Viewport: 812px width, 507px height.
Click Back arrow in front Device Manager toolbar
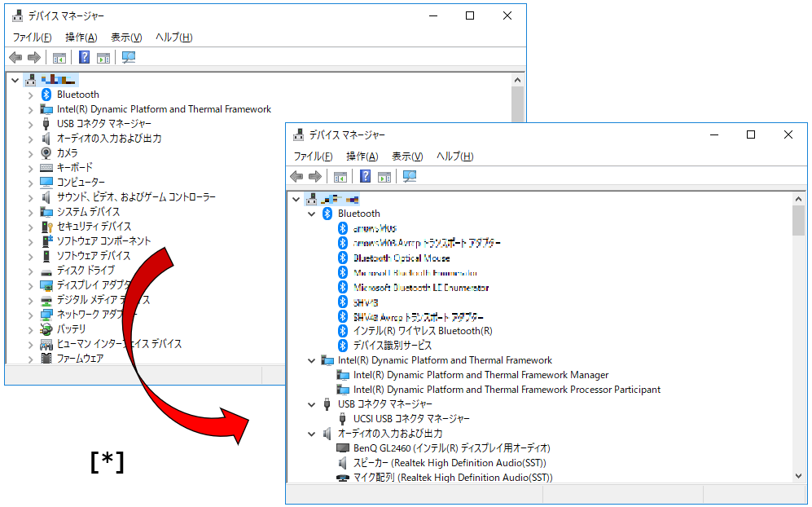(296, 177)
